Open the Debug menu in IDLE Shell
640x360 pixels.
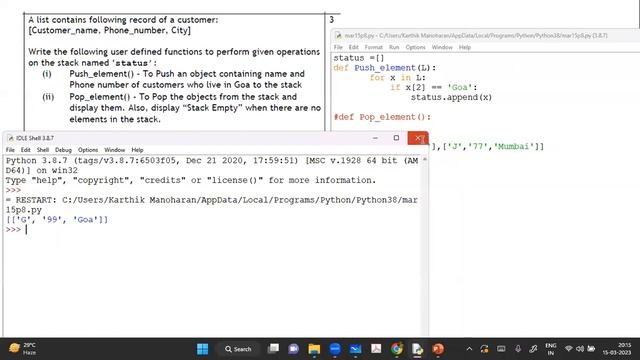63,150
